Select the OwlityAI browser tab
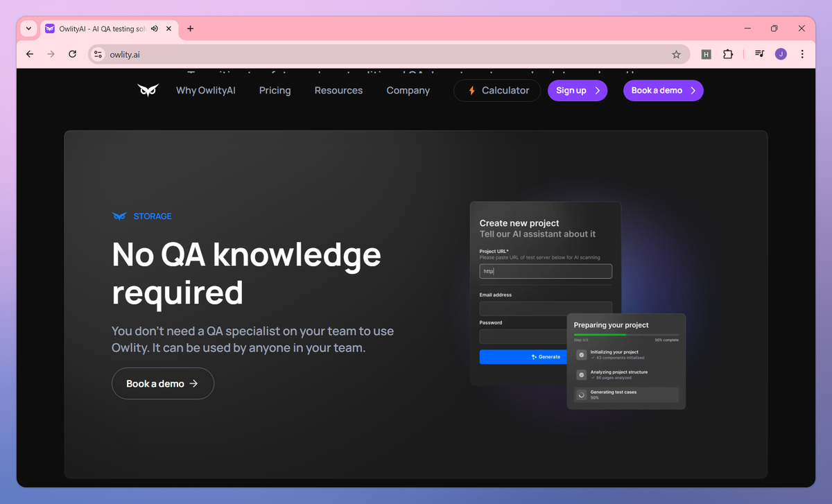 (108, 28)
